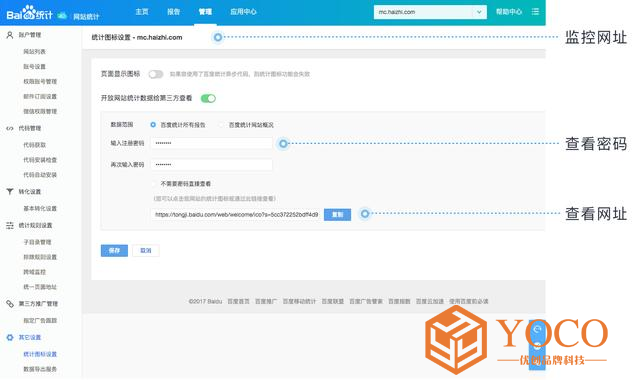
Task: Click the funnel icon beside 转化设置
Action: click(10, 191)
